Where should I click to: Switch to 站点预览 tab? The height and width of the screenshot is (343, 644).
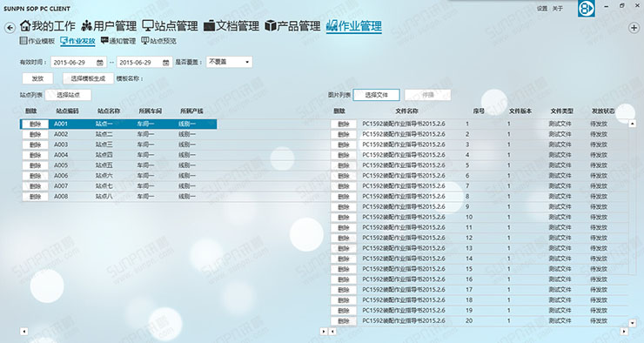159,41
